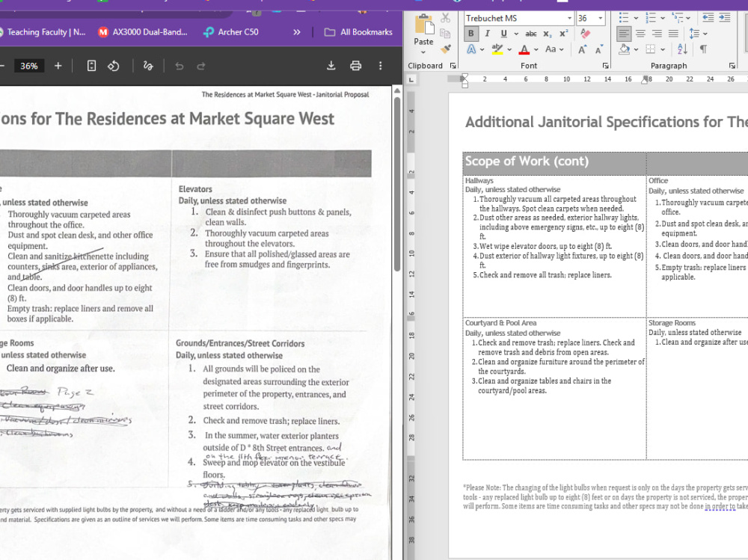748x560 pixels.
Task: Apply numbered list
Action: (650, 18)
